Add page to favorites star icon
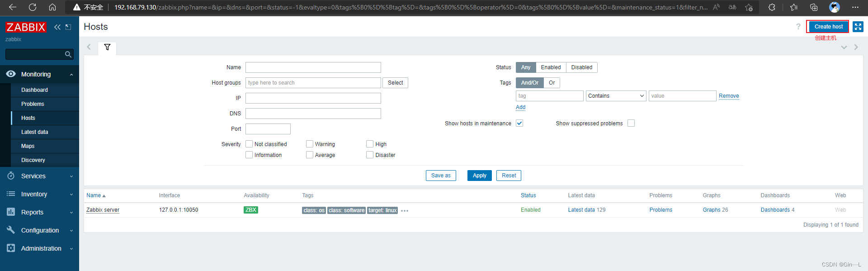The width and height of the screenshot is (868, 271). click(749, 7)
